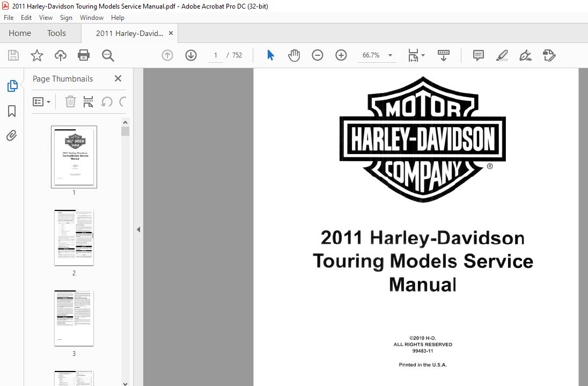The height and width of the screenshot is (386, 588).
Task: Upload file to cloud icon
Action: point(61,55)
